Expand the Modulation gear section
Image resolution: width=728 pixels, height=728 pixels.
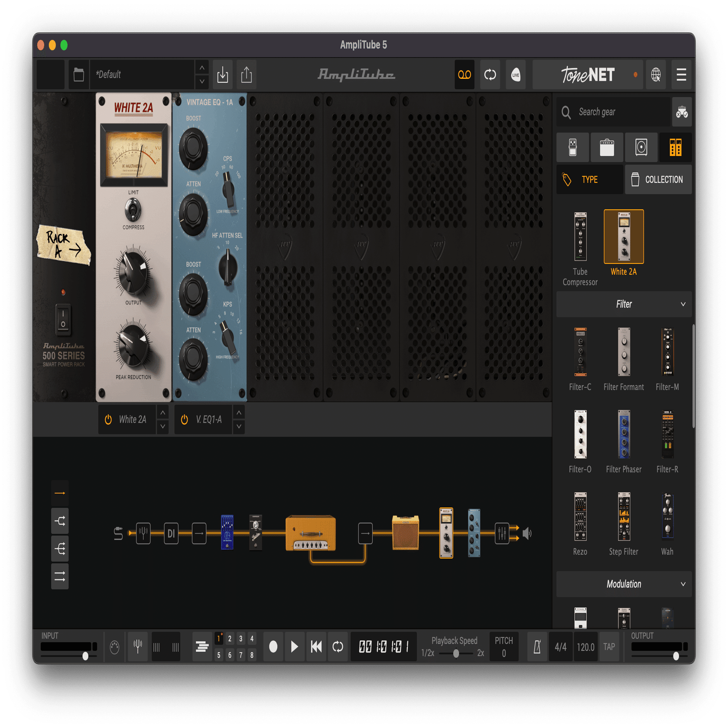(682, 584)
